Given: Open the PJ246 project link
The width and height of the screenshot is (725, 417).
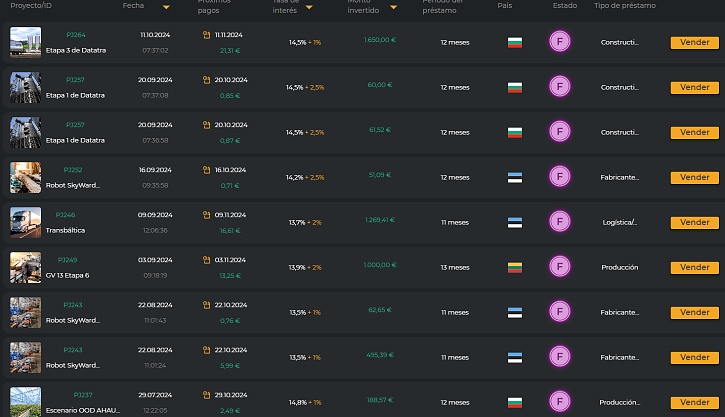Looking at the screenshot, I should (x=65, y=215).
